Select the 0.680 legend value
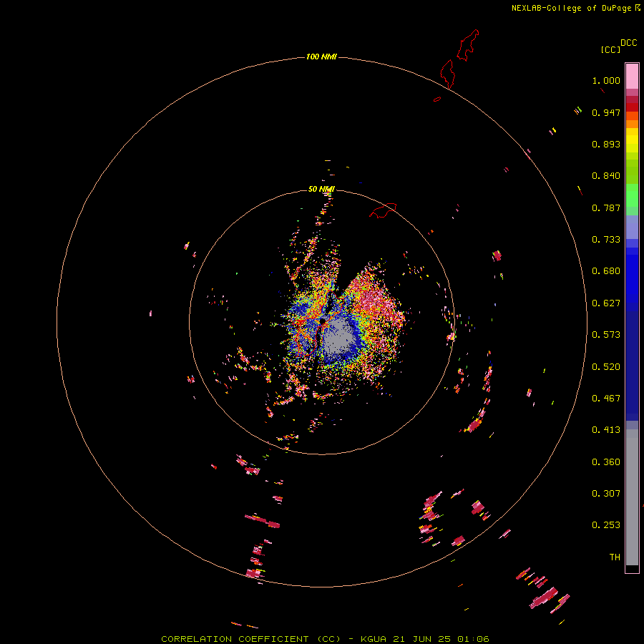 tap(606, 271)
